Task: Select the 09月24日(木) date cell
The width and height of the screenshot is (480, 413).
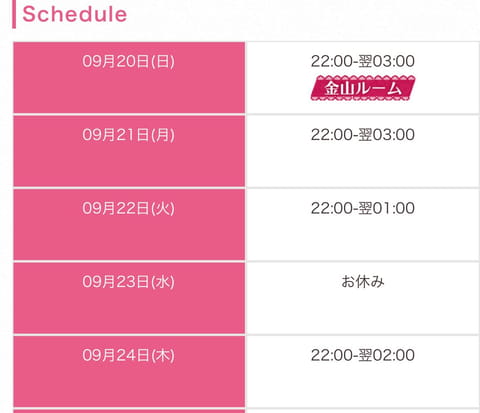Action: coord(129,372)
